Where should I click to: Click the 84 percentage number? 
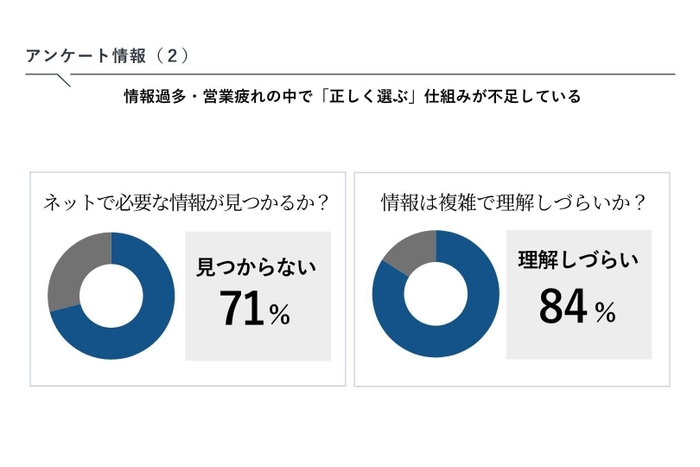(563, 307)
